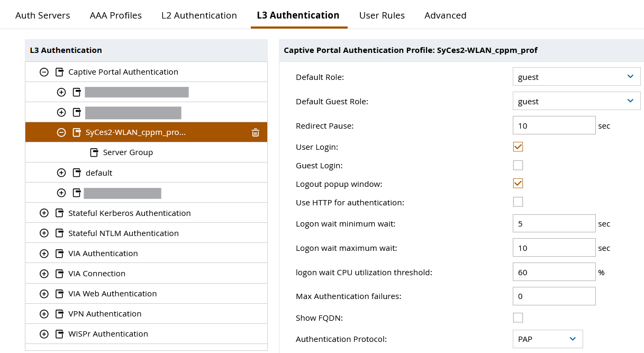Click the WISPr Authentication profile icon
Screen dimensions: 644x353
click(60, 334)
